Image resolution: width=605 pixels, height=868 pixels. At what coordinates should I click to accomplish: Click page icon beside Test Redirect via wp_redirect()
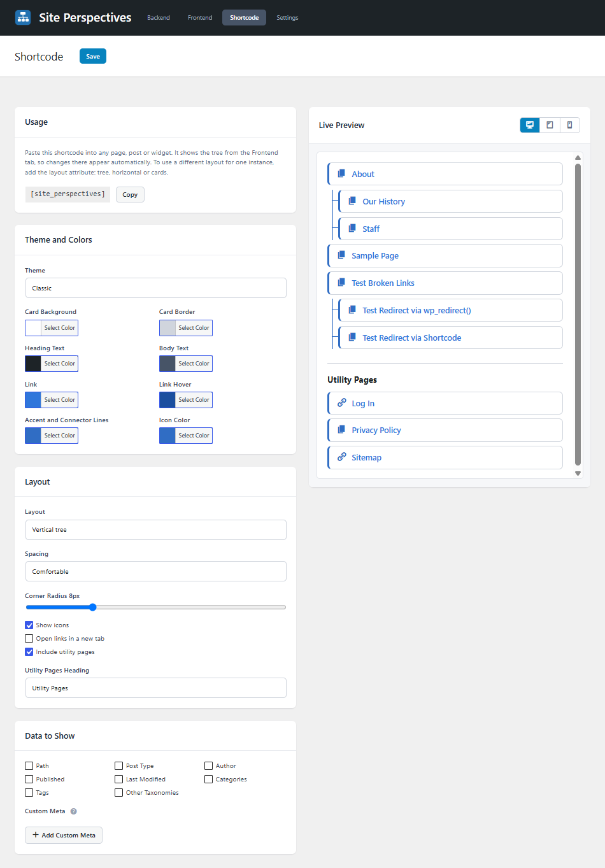[352, 309]
